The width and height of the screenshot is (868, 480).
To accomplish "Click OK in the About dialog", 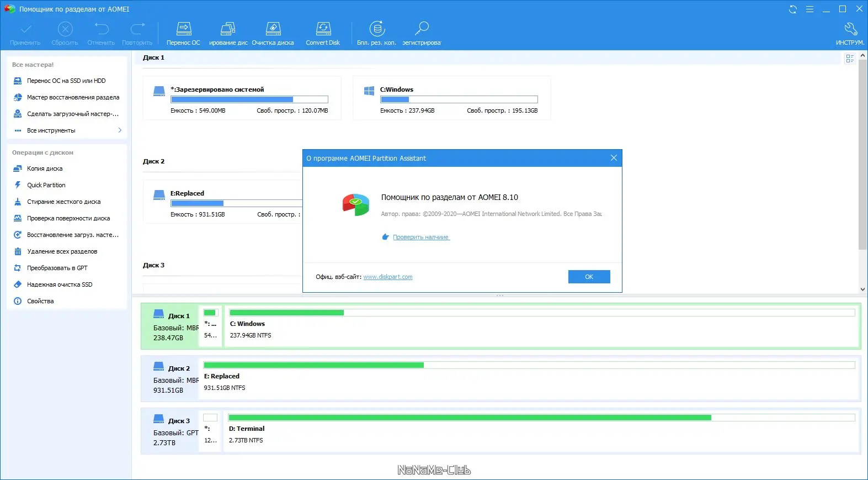I will pos(589,277).
